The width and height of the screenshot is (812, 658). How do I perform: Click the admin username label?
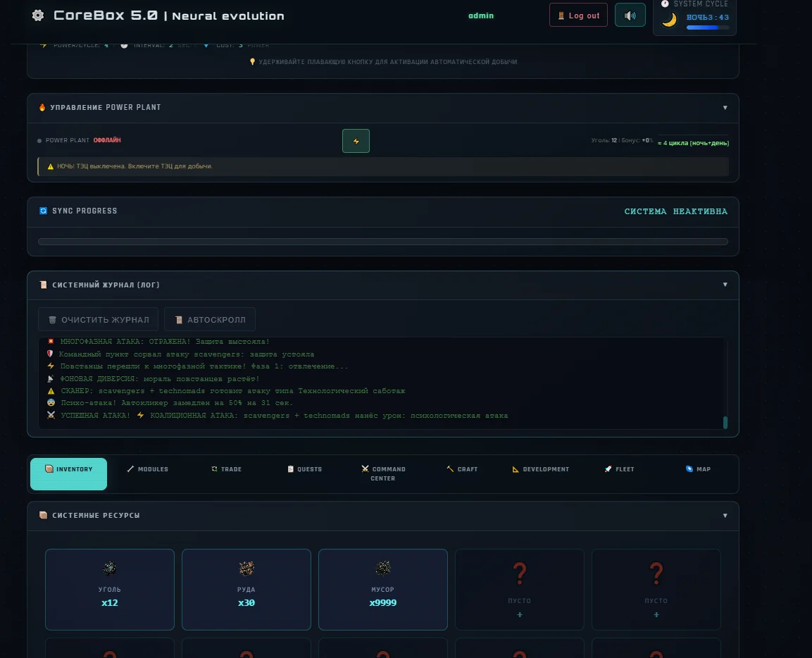(x=480, y=15)
